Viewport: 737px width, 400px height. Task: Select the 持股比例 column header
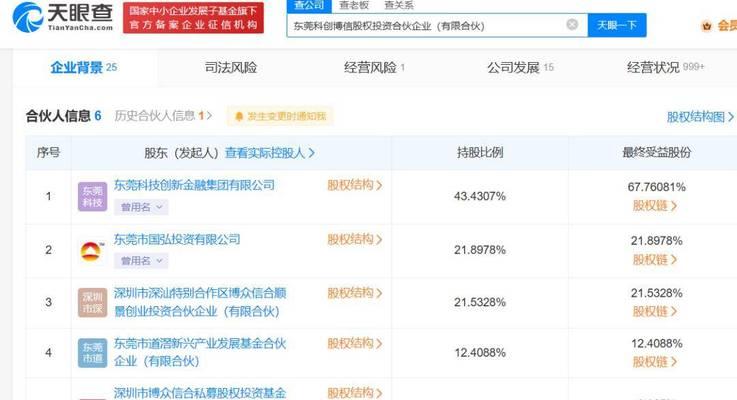point(480,153)
